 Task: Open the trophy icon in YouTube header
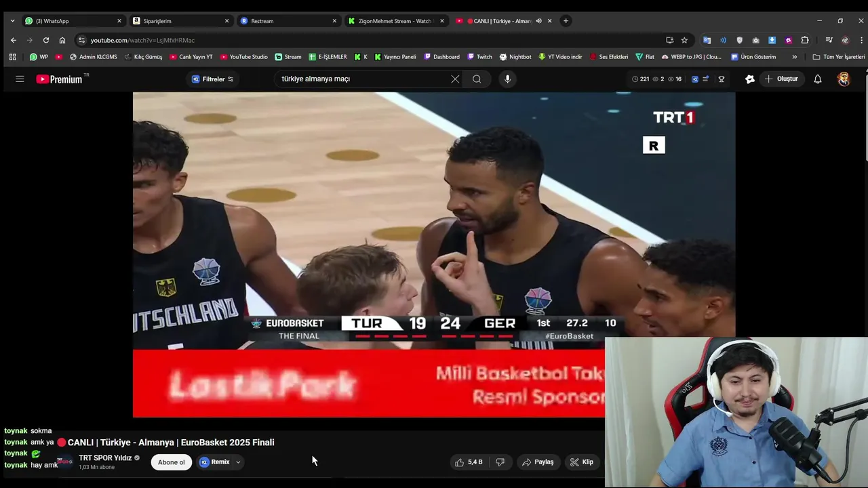coord(722,79)
